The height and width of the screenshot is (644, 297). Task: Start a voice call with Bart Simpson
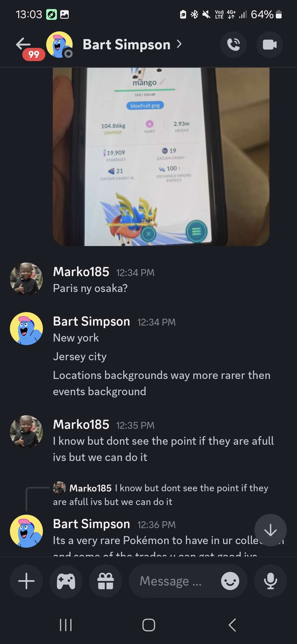point(233,45)
